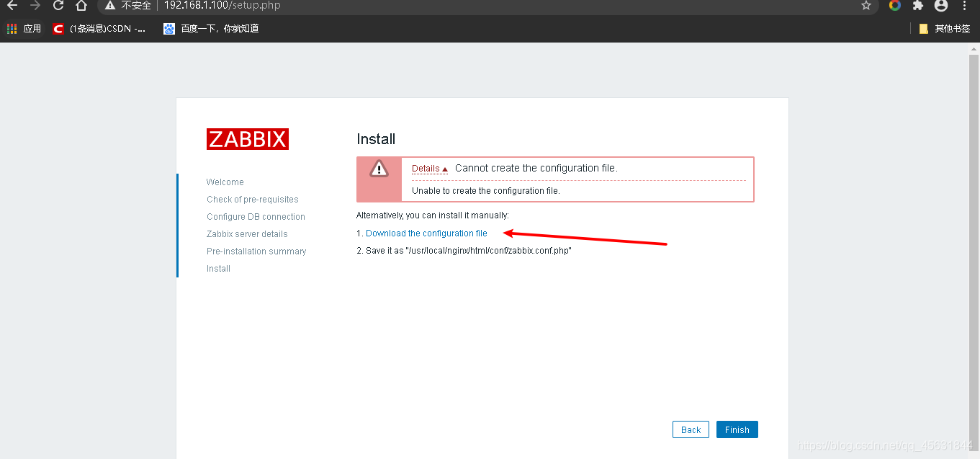The height and width of the screenshot is (459, 980).
Task: Select the Install step in sidebar
Action: pos(218,269)
